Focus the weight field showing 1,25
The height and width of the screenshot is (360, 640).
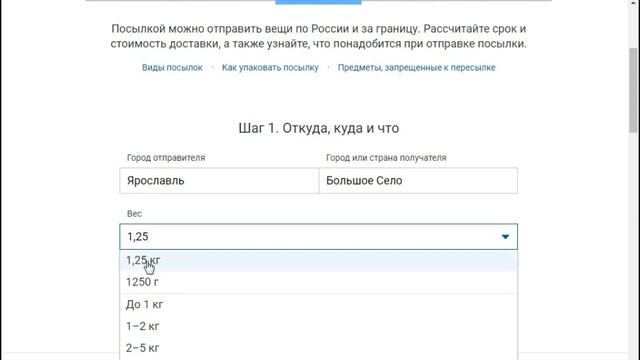318,237
